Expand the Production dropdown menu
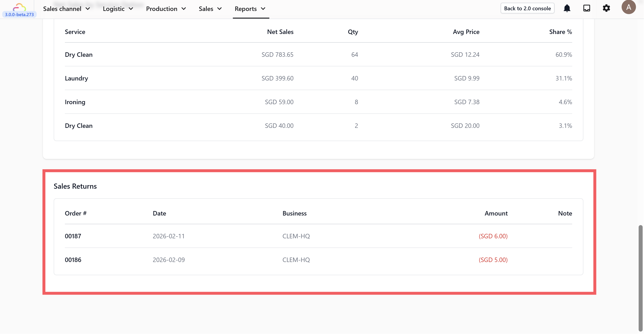 [x=166, y=9]
